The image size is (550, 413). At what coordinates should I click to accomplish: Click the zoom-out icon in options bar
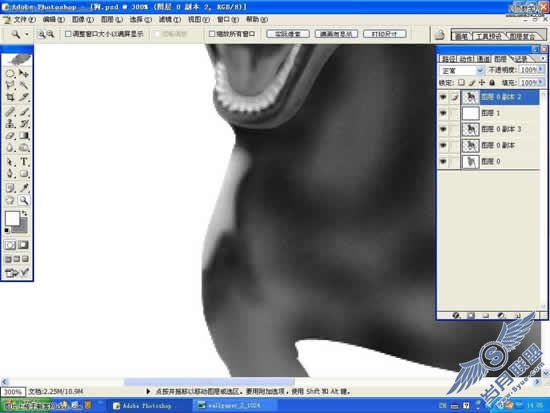coord(51,34)
